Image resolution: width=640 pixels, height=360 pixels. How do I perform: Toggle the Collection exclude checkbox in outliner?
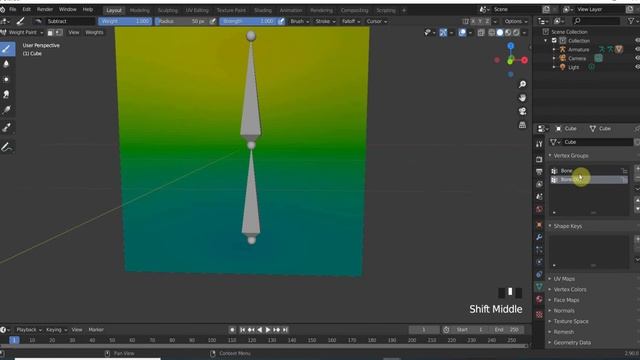[554, 40]
